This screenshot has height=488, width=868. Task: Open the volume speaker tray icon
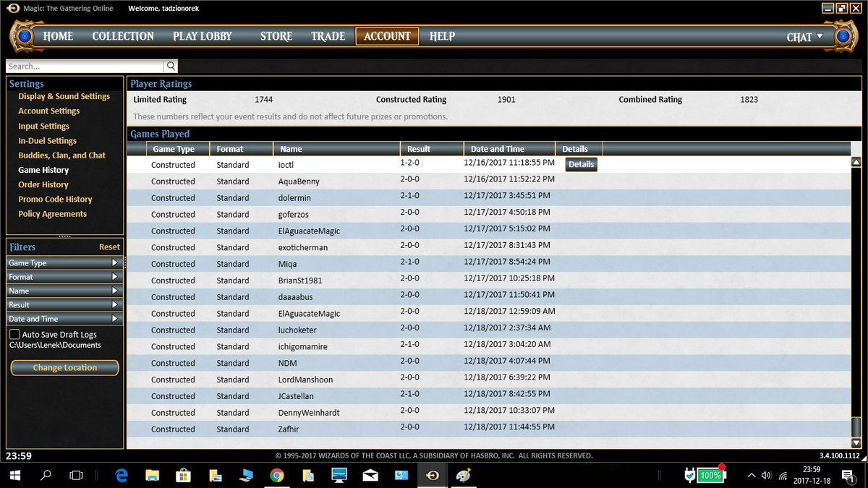pyautogui.click(x=767, y=475)
